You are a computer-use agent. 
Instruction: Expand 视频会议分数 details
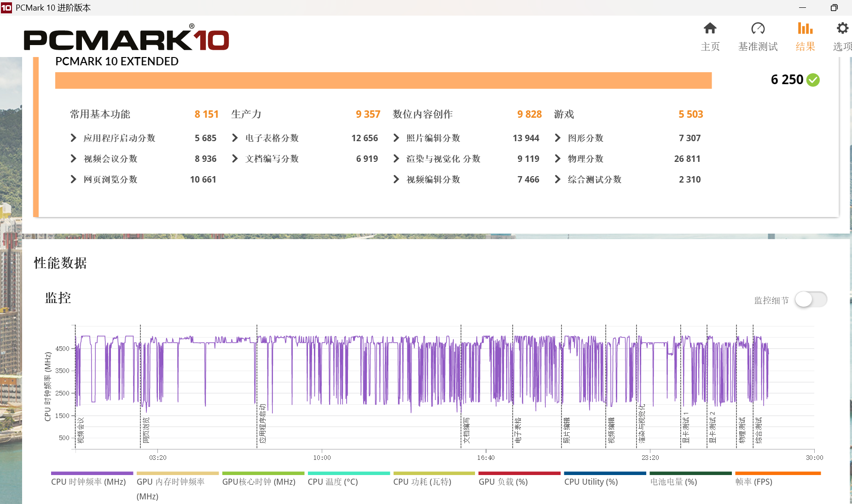click(73, 159)
